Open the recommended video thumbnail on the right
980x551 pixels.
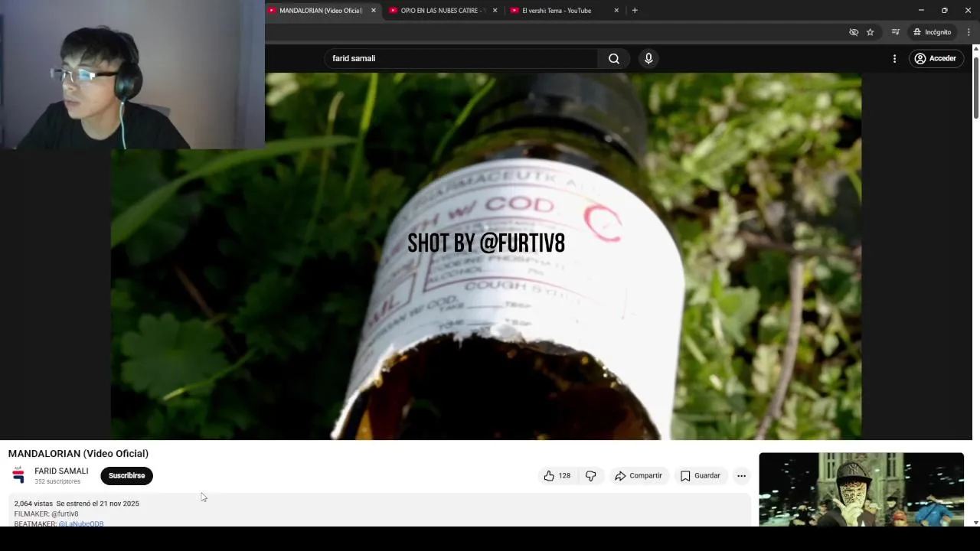tap(861, 489)
